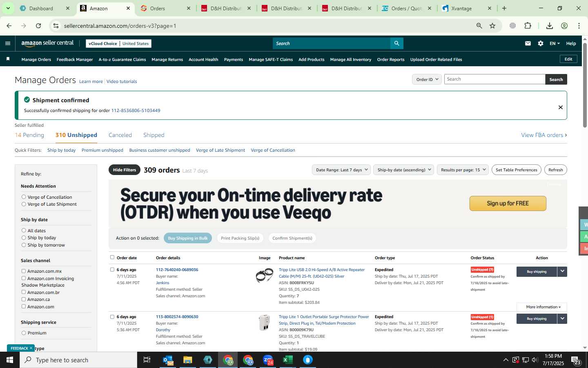
Task: Open the browser extensions puzzle icon
Action: coord(528,26)
